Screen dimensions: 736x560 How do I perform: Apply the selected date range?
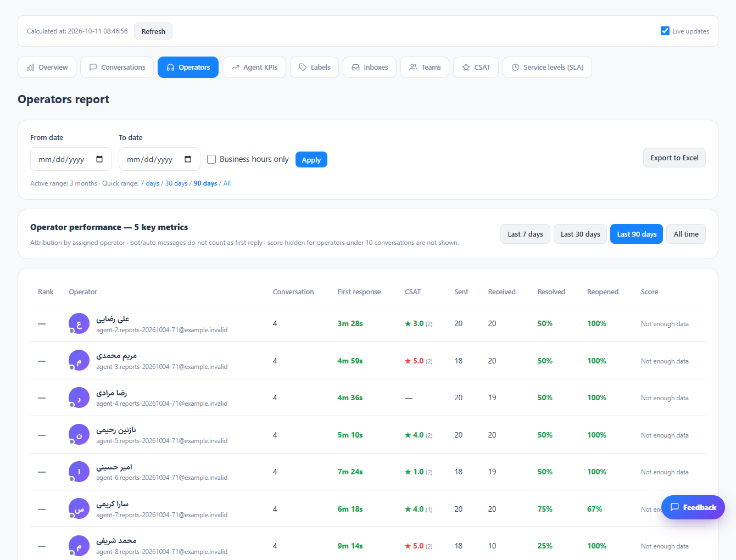point(311,160)
